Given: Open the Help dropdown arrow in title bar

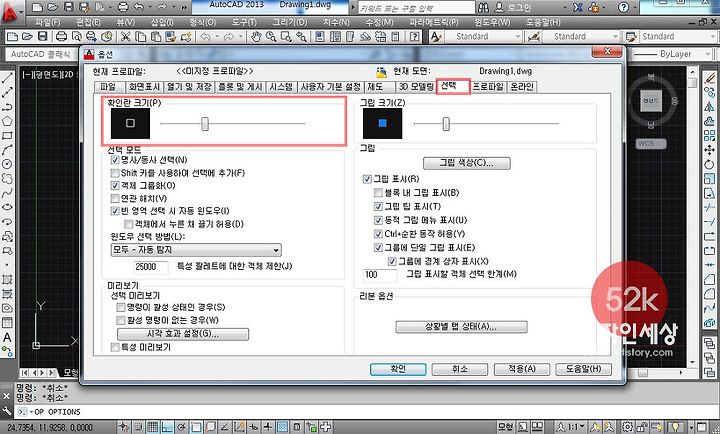Looking at the screenshot, I should tap(636, 7).
